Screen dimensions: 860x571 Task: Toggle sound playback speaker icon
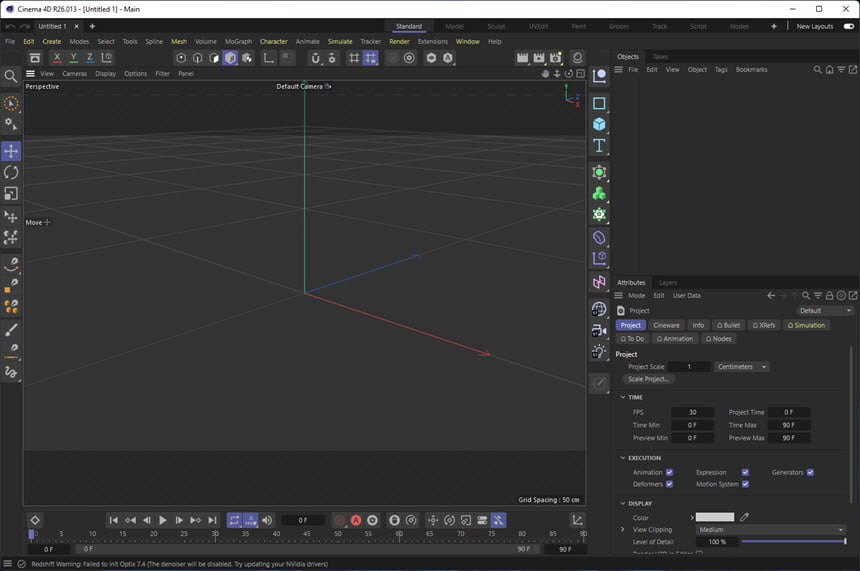point(267,520)
